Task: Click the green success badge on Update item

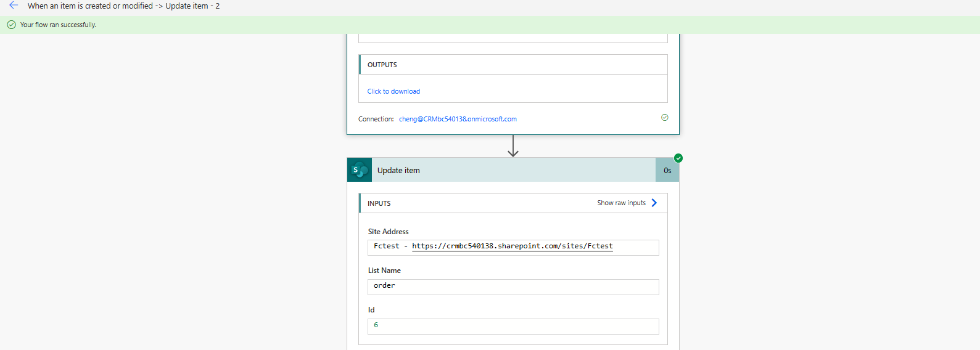Action: coord(678,158)
